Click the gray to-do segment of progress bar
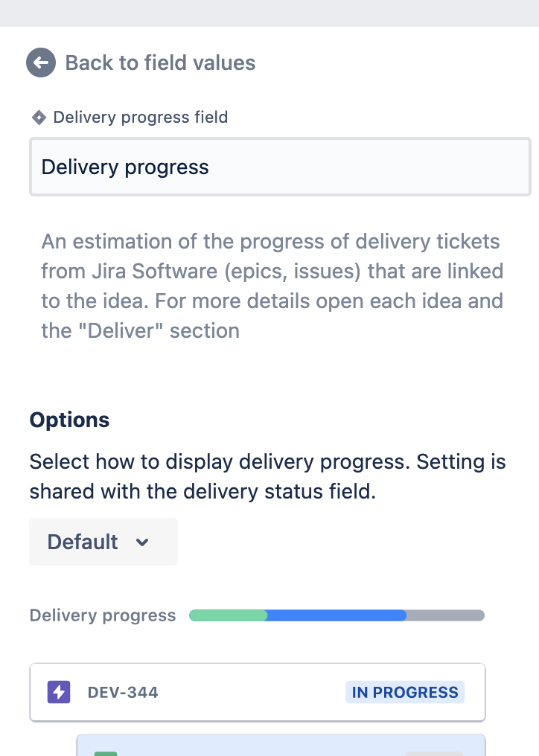This screenshot has height=756, width=539. coord(445,615)
